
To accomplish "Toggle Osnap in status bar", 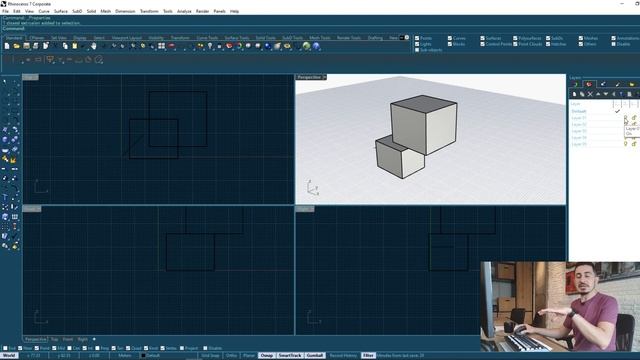I will pos(267,356).
